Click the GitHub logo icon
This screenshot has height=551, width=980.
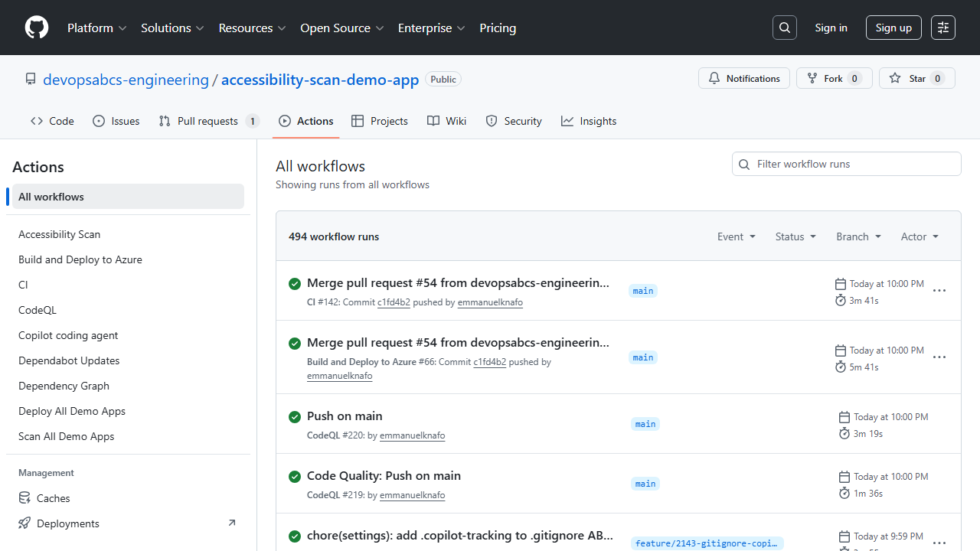37,28
